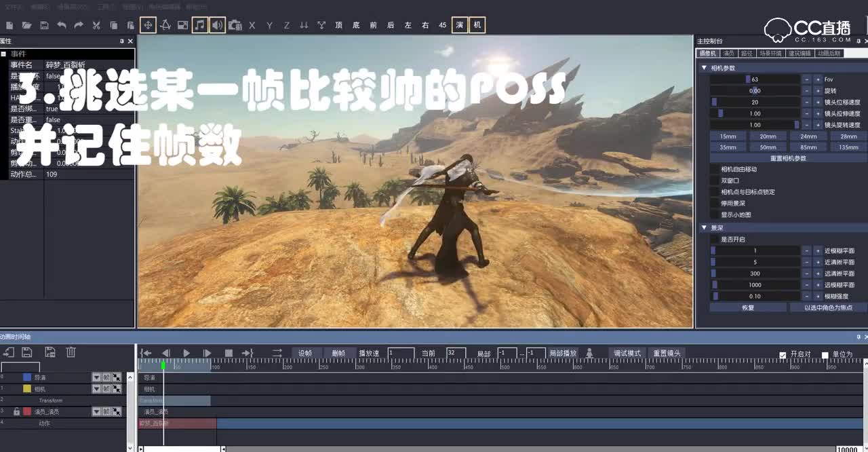Delete the track with the trash icon
The image size is (868, 452).
click(71, 352)
